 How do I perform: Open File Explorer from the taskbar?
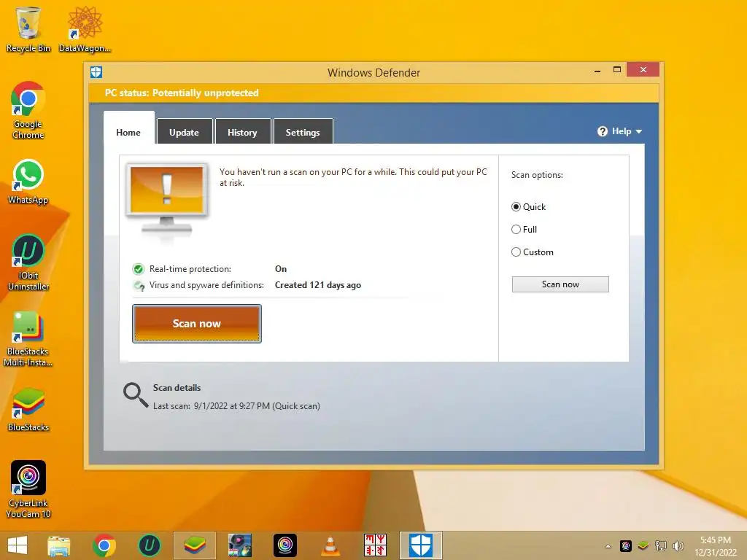(59, 545)
